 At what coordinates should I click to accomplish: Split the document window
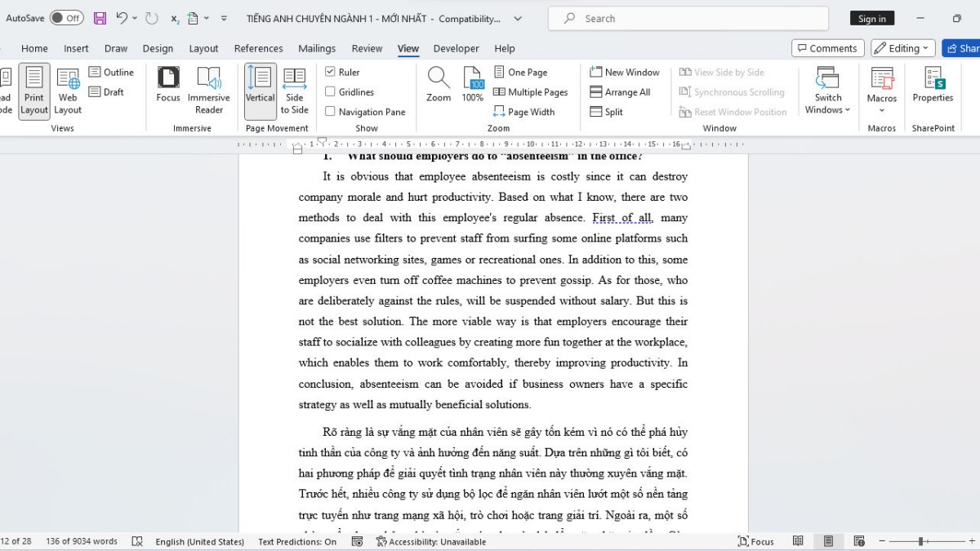click(608, 111)
